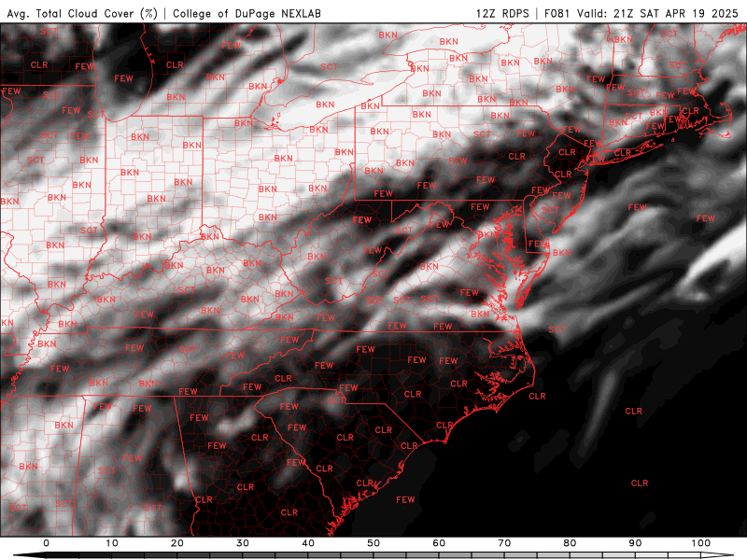Click the '70' label on the color scale
The height and width of the screenshot is (560, 747).
504,543
